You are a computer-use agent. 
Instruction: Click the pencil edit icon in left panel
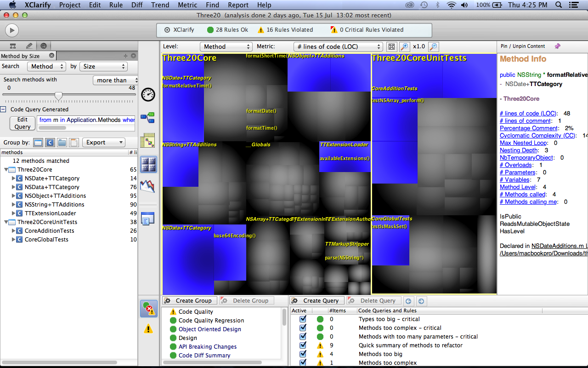coord(29,46)
